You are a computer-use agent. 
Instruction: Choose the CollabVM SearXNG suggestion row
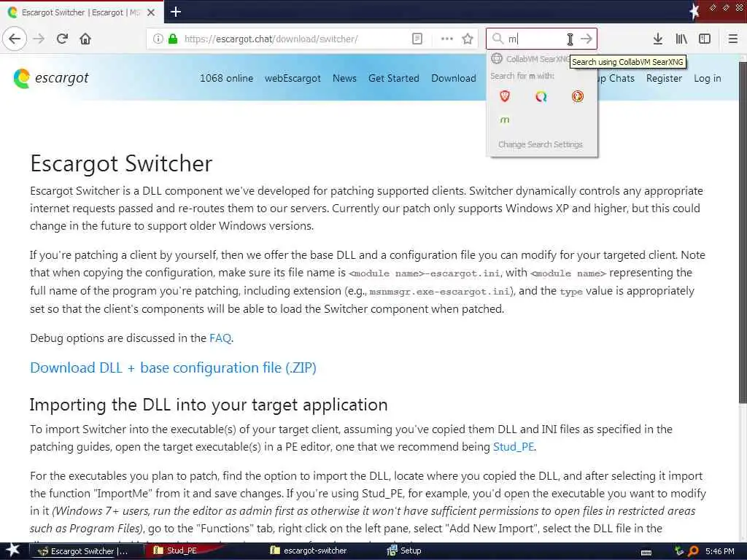[x=530, y=58]
